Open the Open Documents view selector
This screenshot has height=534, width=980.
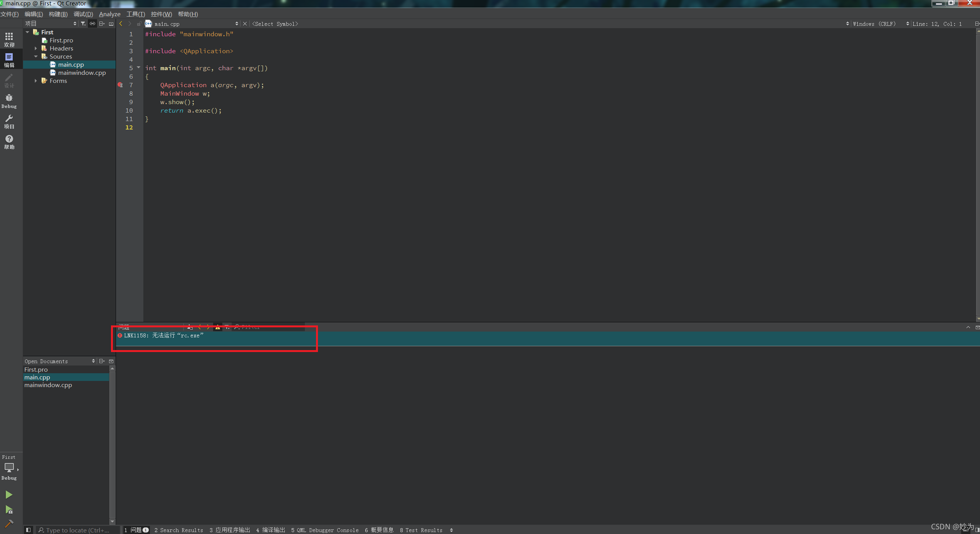[60, 361]
